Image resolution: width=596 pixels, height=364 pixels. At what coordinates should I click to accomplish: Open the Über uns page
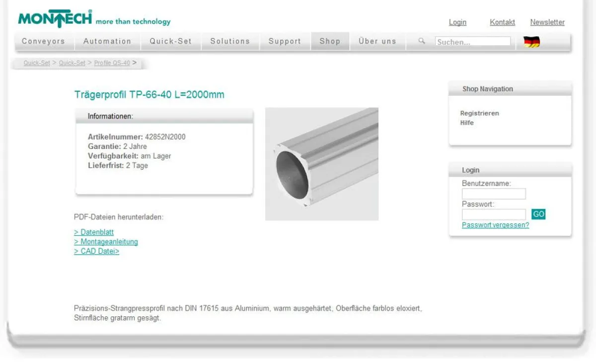pyautogui.click(x=377, y=42)
